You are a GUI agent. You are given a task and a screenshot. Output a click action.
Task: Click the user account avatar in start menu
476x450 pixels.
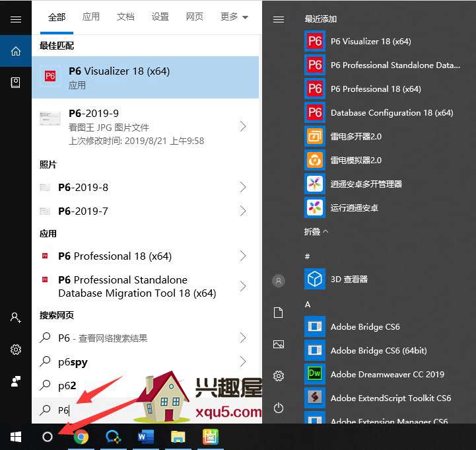279,281
